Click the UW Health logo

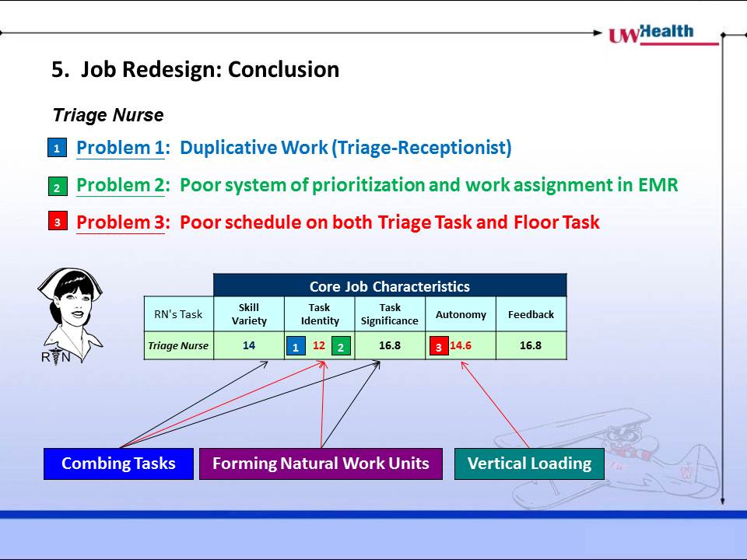[x=663, y=35]
